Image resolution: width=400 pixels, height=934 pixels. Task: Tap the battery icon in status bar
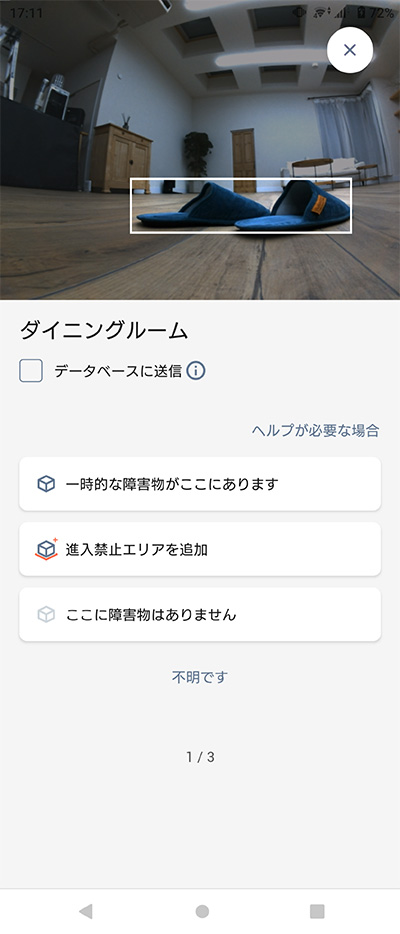click(x=361, y=13)
